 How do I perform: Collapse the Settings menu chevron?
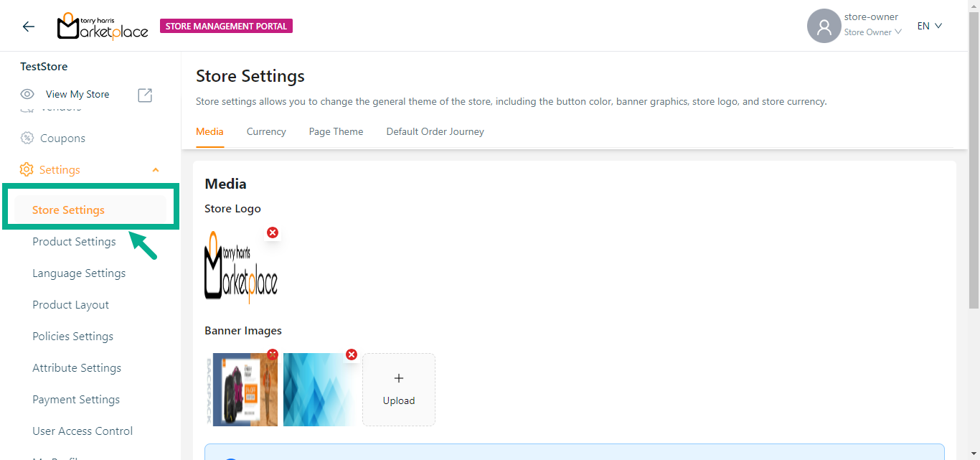[156, 170]
